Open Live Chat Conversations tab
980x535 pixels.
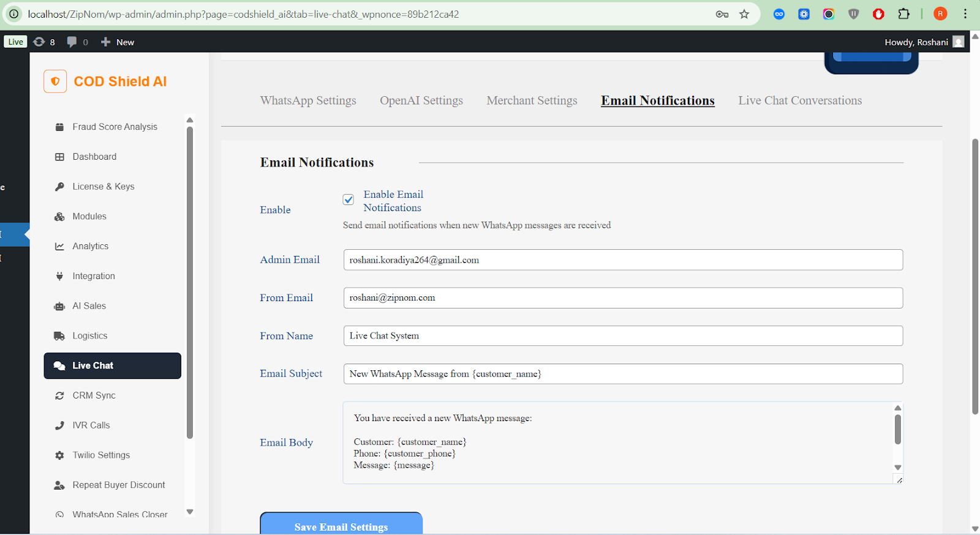click(799, 100)
